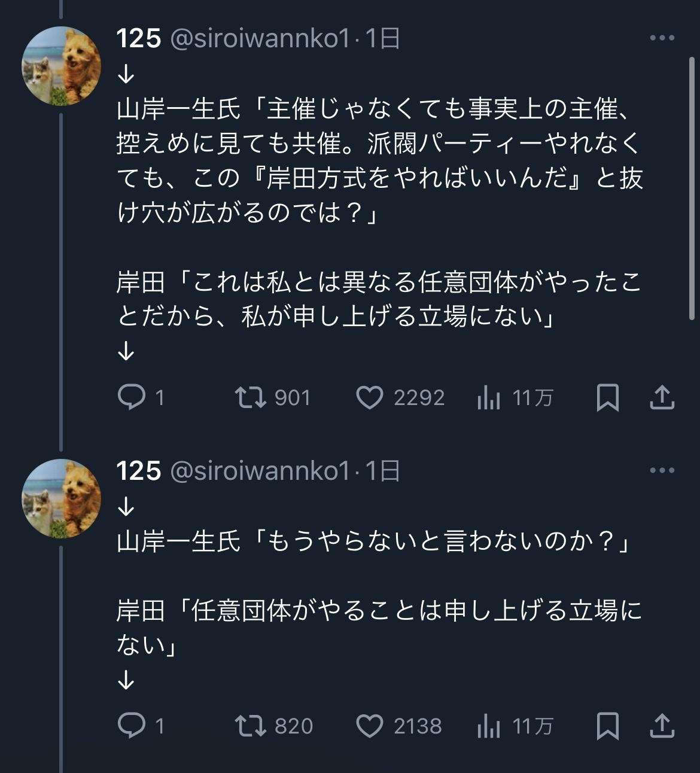Bookmark the second tweet
This screenshot has height=773, width=700.
(x=607, y=726)
